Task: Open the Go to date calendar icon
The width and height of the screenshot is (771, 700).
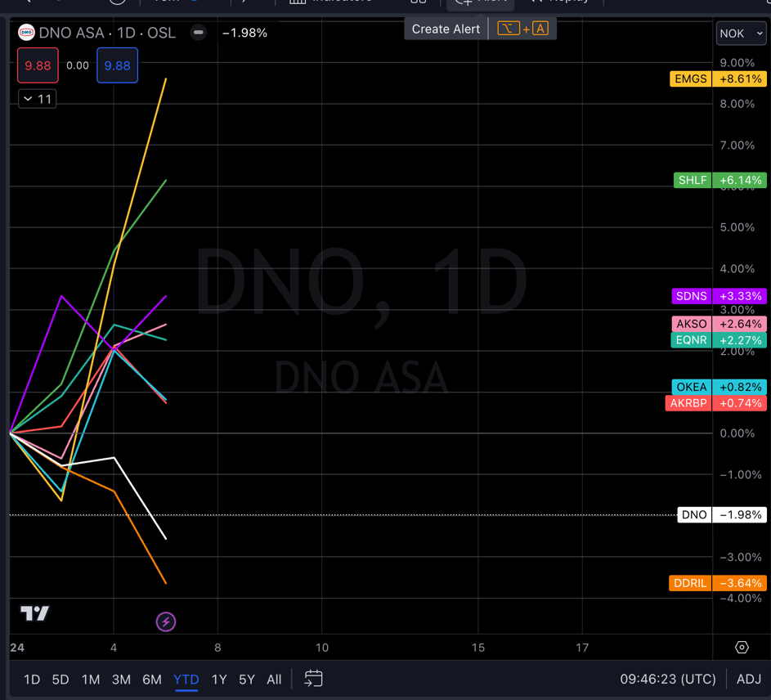Action: pos(313,679)
